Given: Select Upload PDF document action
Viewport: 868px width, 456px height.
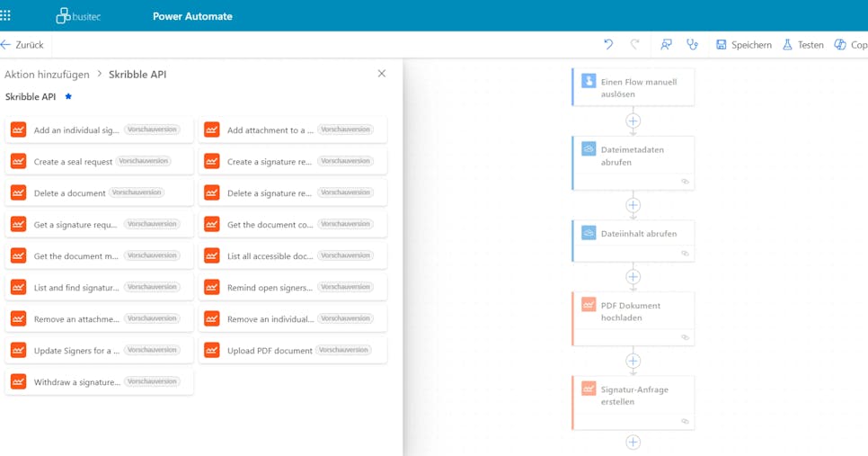Looking at the screenshot, I should [293, 352].
